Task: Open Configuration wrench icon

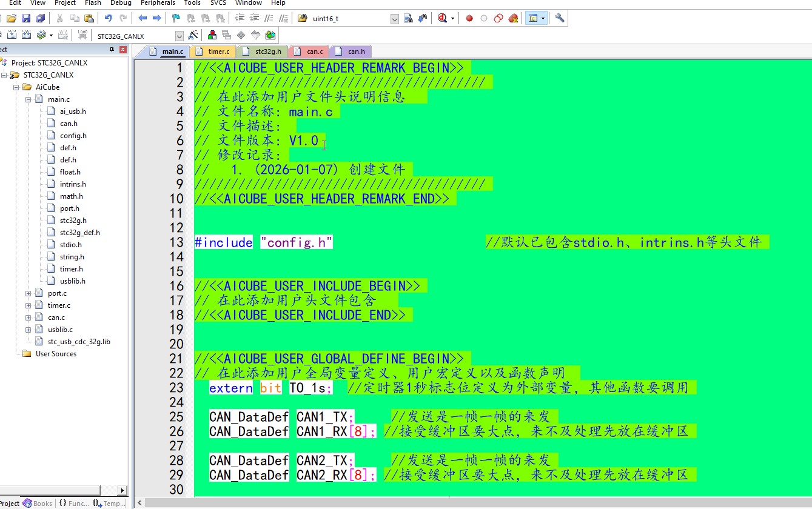Action: (560, 19)
